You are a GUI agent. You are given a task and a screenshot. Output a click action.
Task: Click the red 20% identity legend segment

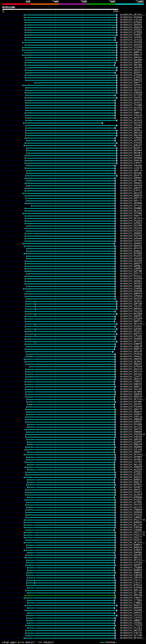[16, 4]
